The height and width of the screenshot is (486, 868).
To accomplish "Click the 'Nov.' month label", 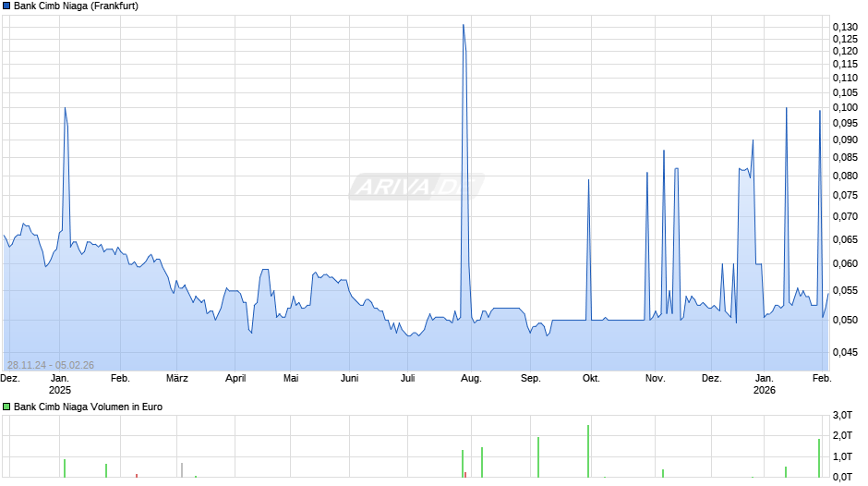I will pos(656,379).
